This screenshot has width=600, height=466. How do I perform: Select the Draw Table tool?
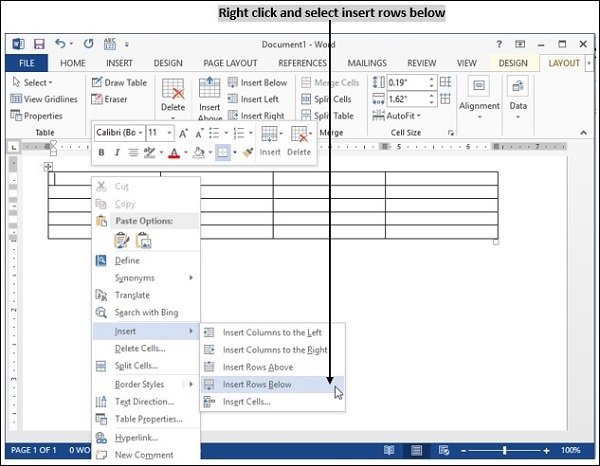click(118, 83)
